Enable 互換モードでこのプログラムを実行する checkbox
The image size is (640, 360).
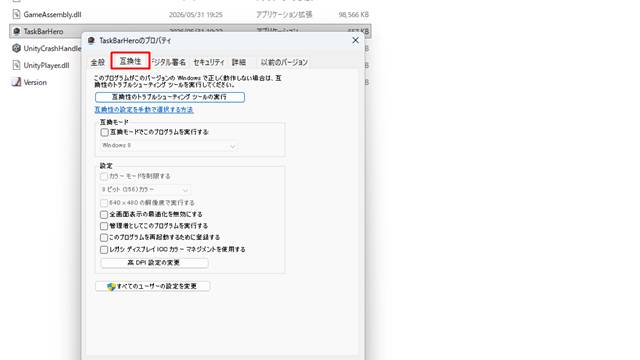click(104, 132)
